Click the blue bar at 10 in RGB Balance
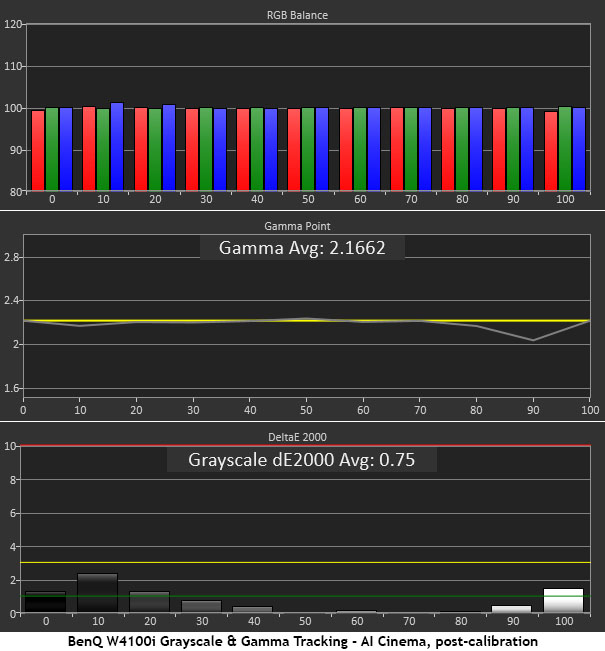The width and height of the screenshot is (605, 651). coord(117,146)
